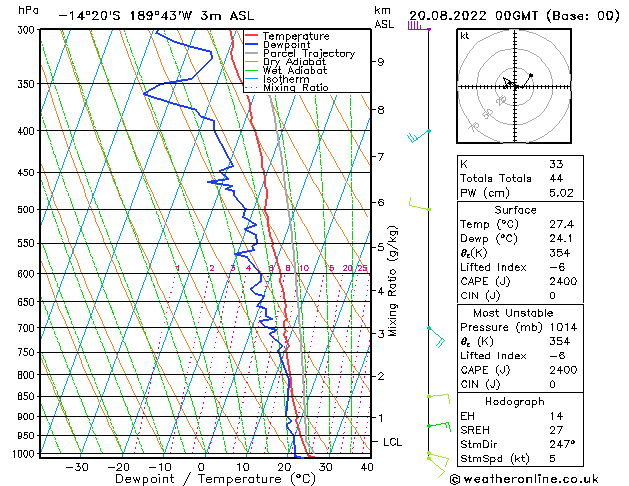Viewport: 629px width, 486px height.
Task: Click the 500 hPa pressure axis label
Action: coord(28,209)
